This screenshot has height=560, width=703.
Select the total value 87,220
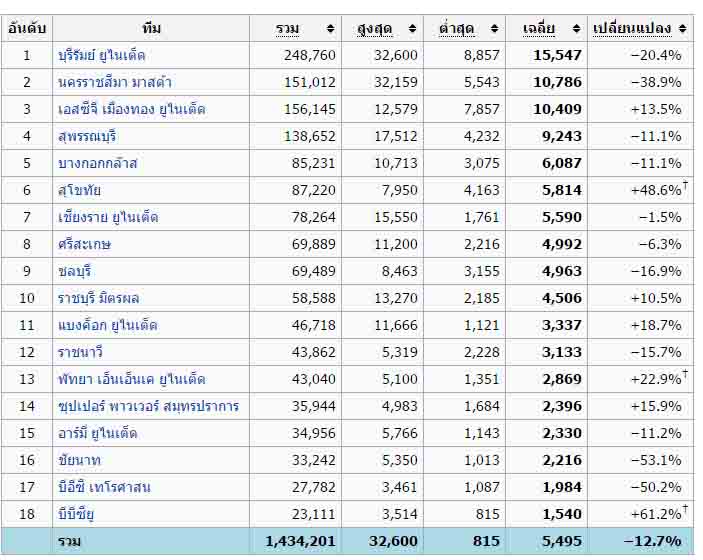(313, 190)
